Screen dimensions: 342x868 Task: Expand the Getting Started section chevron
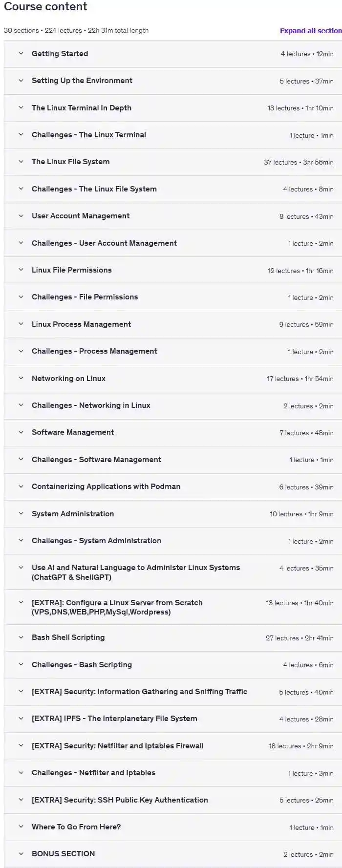pos(21,54)
